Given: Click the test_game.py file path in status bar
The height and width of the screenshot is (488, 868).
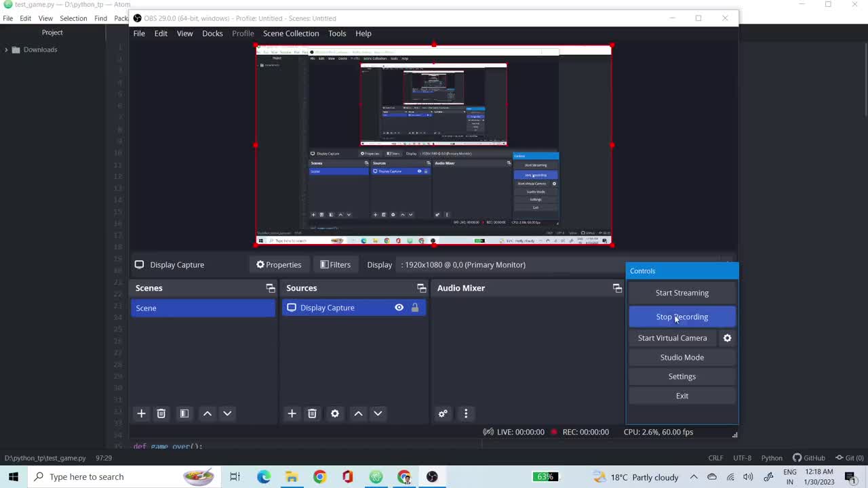Looking at the screenshot, I should tap(45, 457).
